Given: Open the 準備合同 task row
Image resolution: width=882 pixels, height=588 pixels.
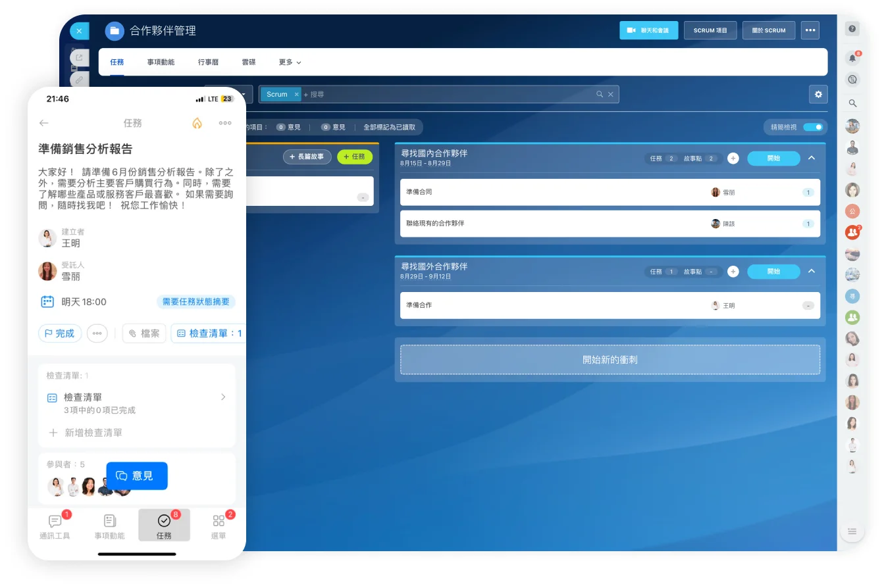Looking at the screenshot, I should [610, 192].
